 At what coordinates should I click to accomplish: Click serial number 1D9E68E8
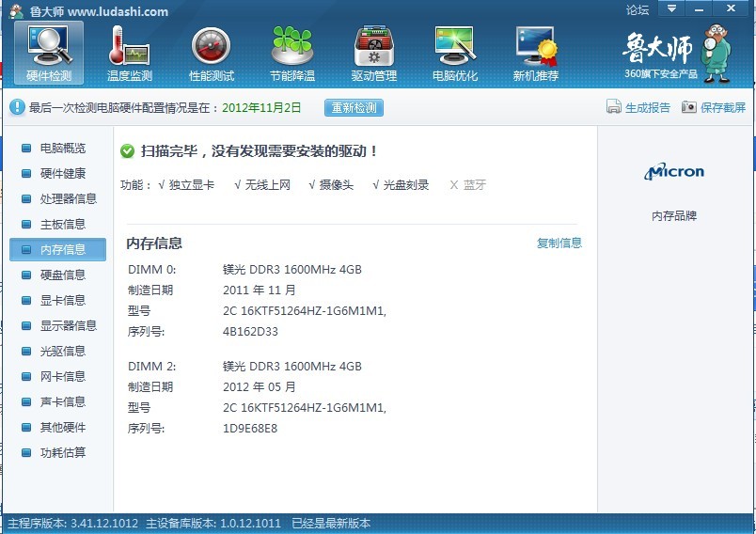[250, 429]
